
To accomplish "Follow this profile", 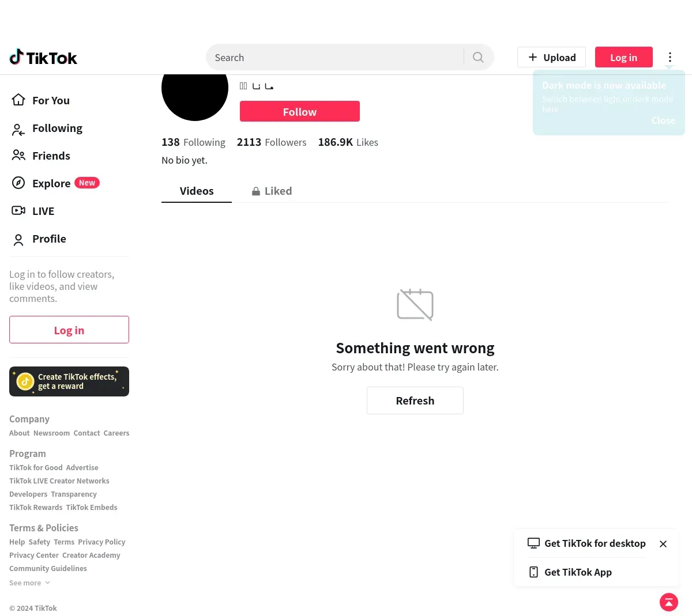I will click(x=300, y=111).
